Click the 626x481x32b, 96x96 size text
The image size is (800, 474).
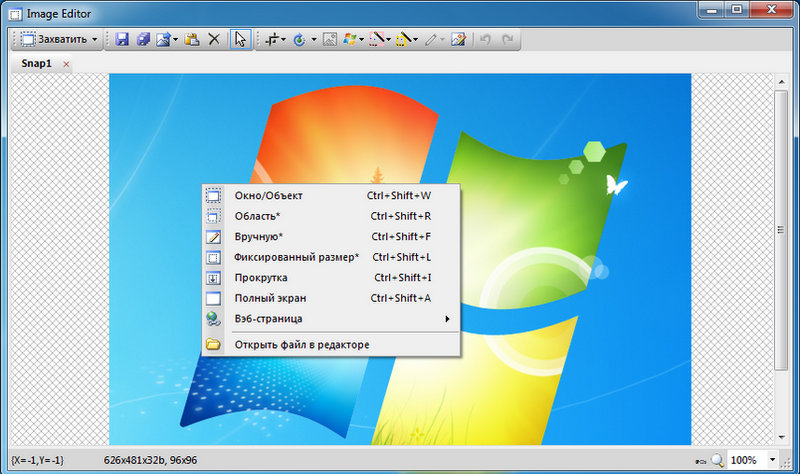click(x=151, y=460)
